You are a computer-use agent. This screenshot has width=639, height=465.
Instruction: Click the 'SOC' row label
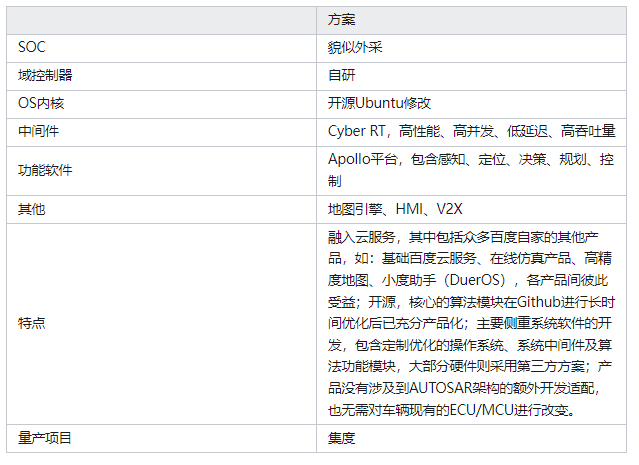coord(32,47)
